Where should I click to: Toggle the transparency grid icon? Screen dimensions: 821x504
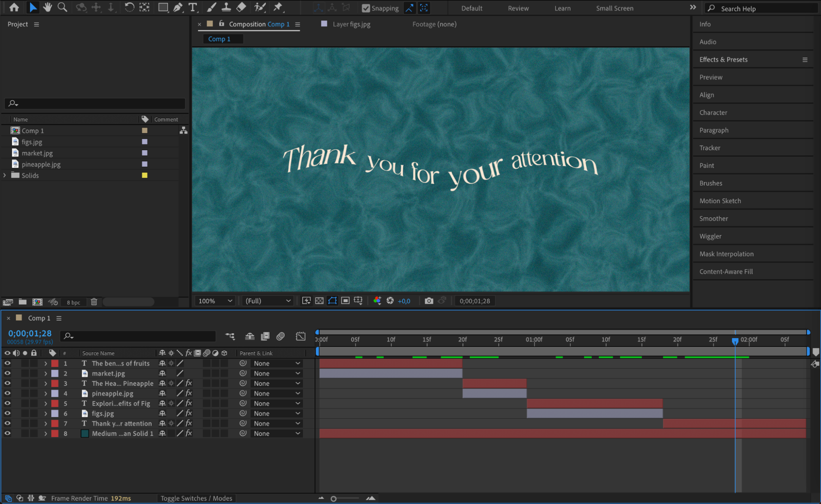[319, 301]
